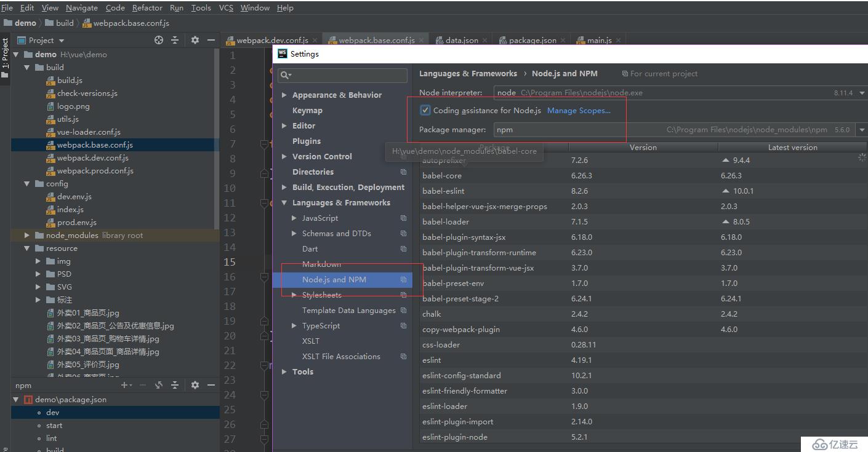The image size is (868, 452).
Task: Expand Editor settings section
Action: 284,125
